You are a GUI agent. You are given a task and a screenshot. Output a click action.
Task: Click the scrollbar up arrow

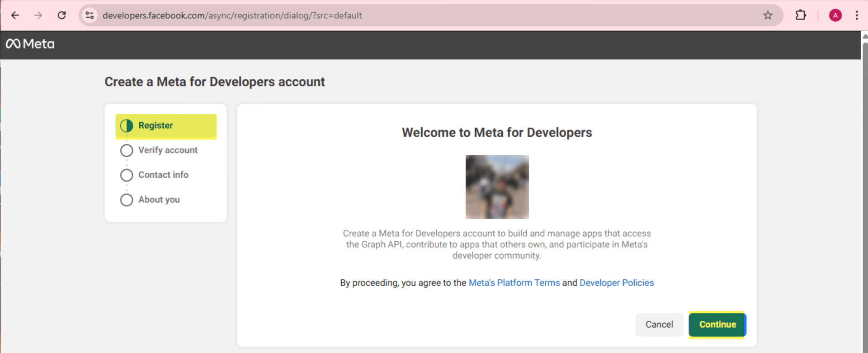tap(865, 36)
